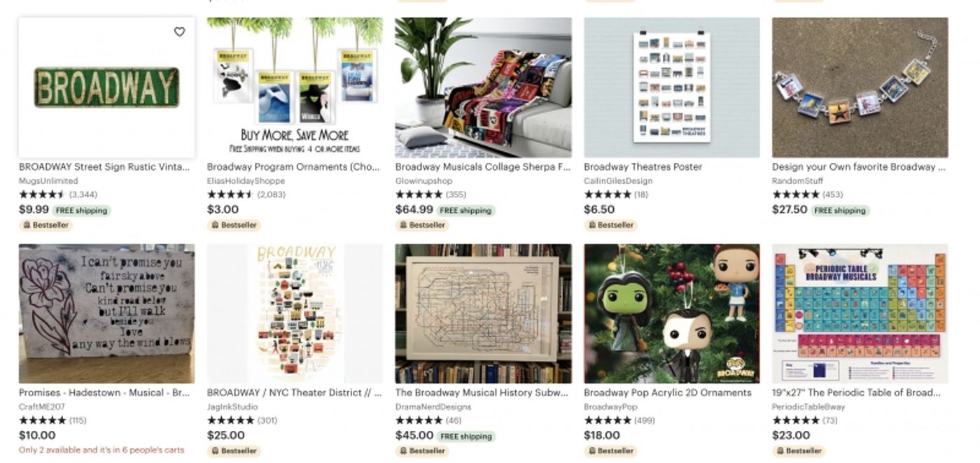Click the FREE shipping tag on $64.99 blanket
This screenshot has height=463, width=980.
[x=465, y=211]
